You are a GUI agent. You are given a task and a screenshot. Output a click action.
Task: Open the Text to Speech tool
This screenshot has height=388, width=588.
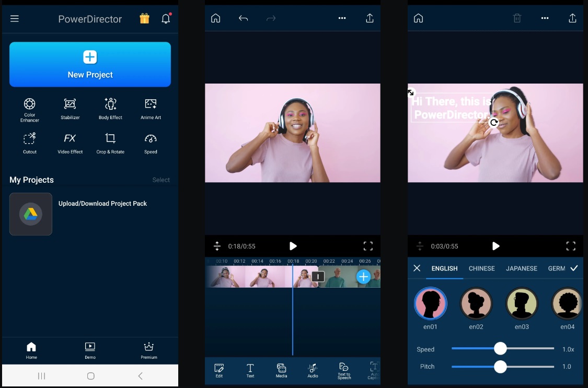[343, 370]
